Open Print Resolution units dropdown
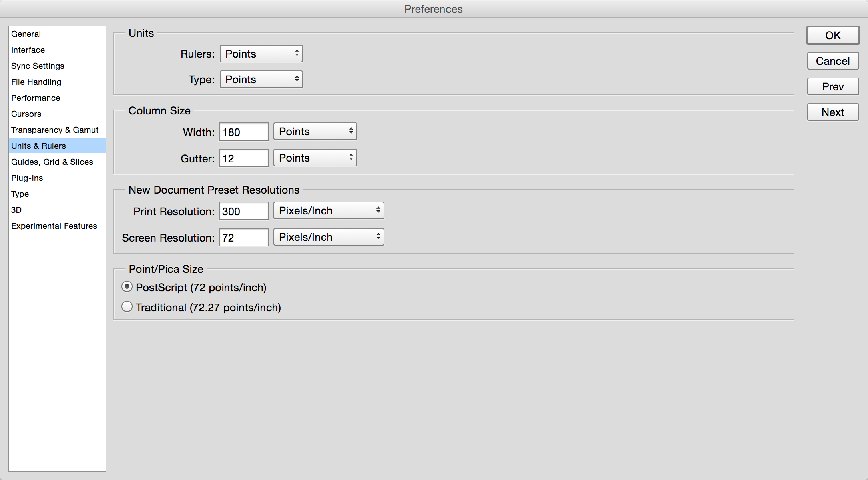868x480 pixels. click(x=329, y=210)
